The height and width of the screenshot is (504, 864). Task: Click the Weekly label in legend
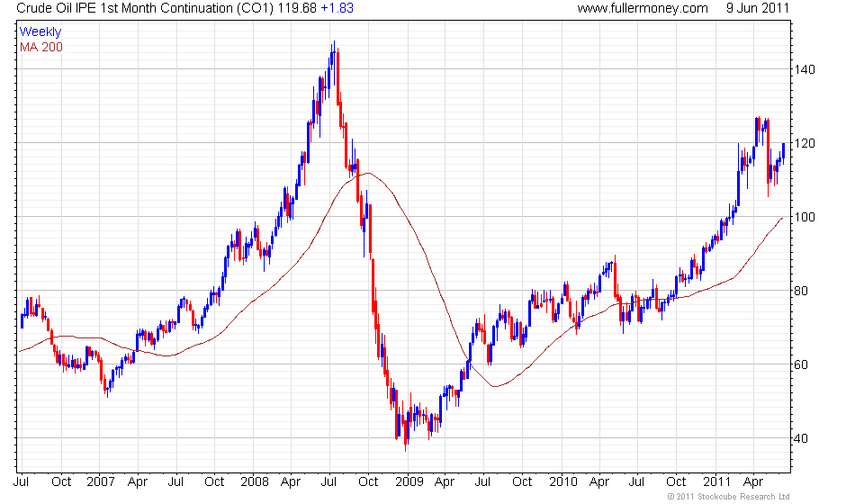point(40,31)
